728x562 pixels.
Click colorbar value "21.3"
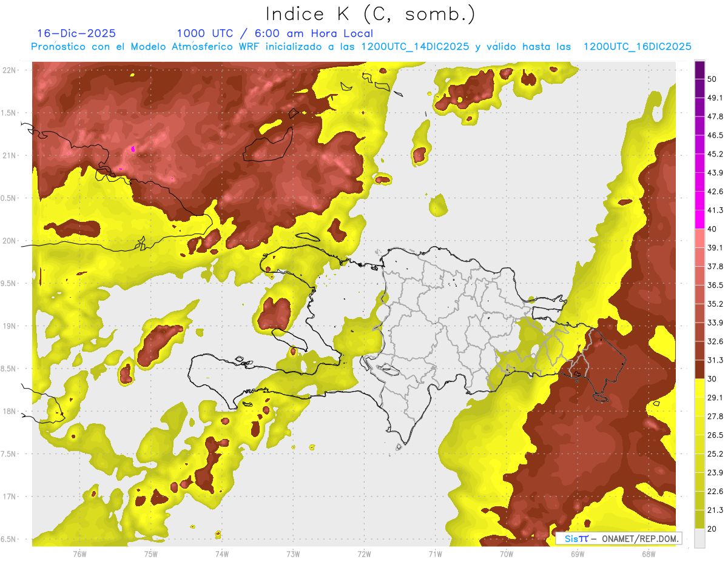pos(715,510)
